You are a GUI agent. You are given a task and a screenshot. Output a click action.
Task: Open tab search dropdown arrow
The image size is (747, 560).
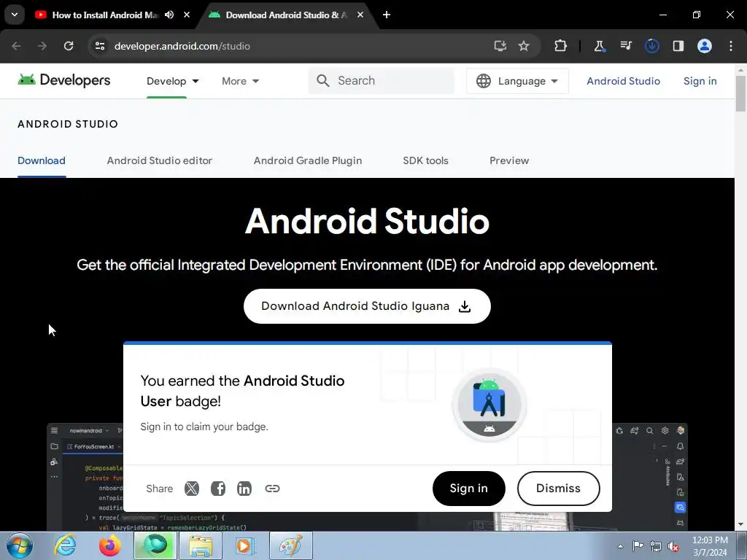[15, 15]
